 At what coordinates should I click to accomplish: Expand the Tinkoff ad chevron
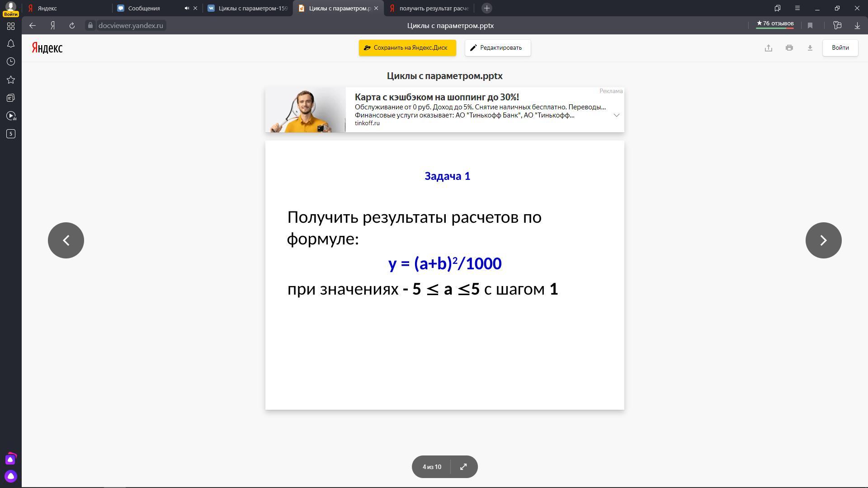coord(616,115)
